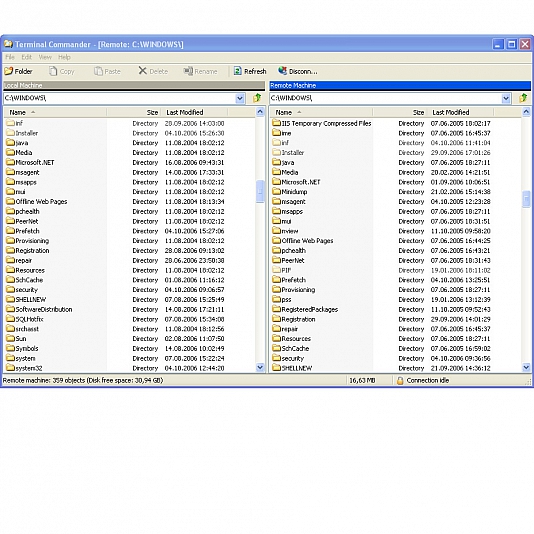The height and width of the screenshot is (534, 534).
Task: Select local Media folder icon
Action: [x=11, y=153]
